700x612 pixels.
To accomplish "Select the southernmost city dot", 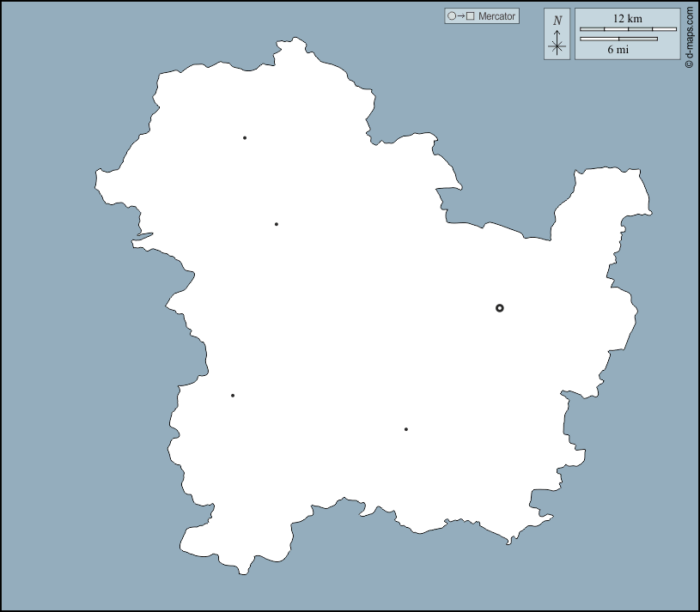I will (405, 429).
